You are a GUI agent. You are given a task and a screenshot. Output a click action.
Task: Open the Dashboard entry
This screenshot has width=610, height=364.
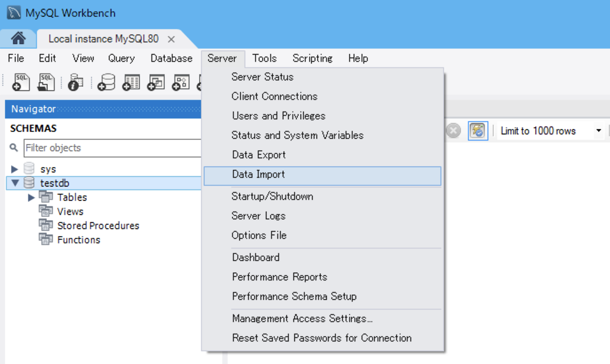tap(322, 257)
